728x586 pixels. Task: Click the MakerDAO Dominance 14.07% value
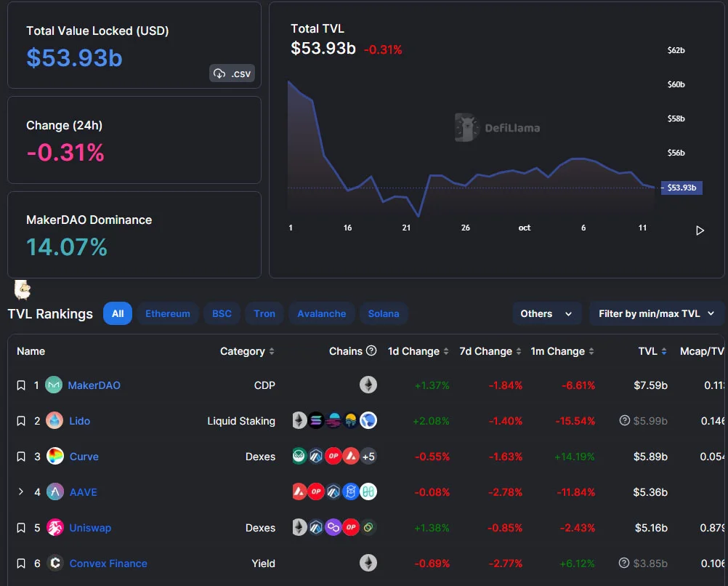(x=67, y=246)
